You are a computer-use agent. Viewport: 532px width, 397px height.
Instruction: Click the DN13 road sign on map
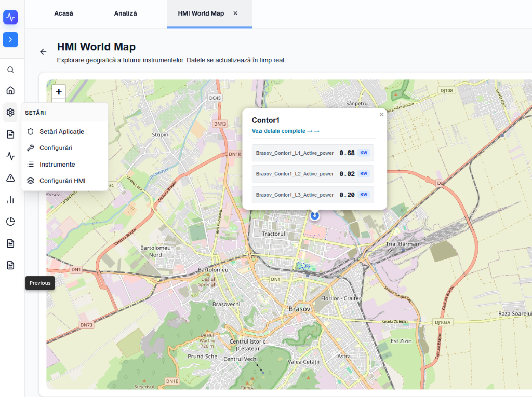(220, 124)
